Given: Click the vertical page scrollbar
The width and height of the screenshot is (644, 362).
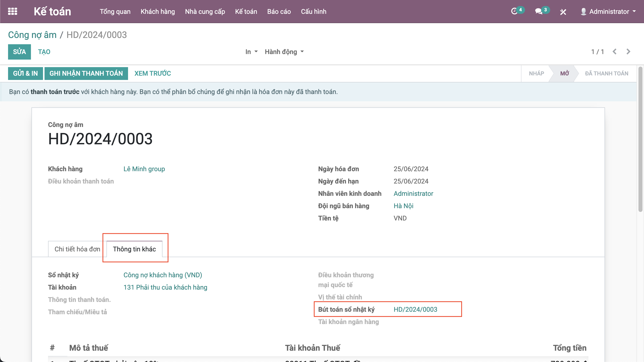Looking at the screenshot, I should point(640,140).
